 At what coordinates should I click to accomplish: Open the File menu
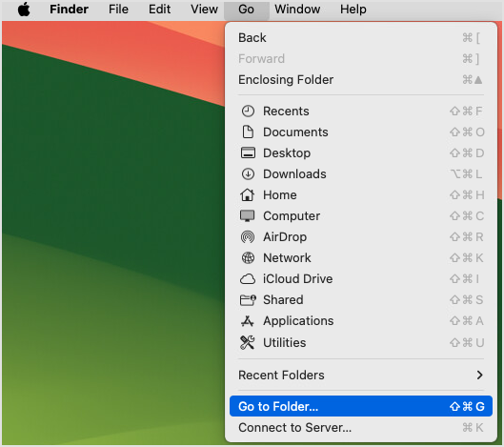[x=118, y=9]
